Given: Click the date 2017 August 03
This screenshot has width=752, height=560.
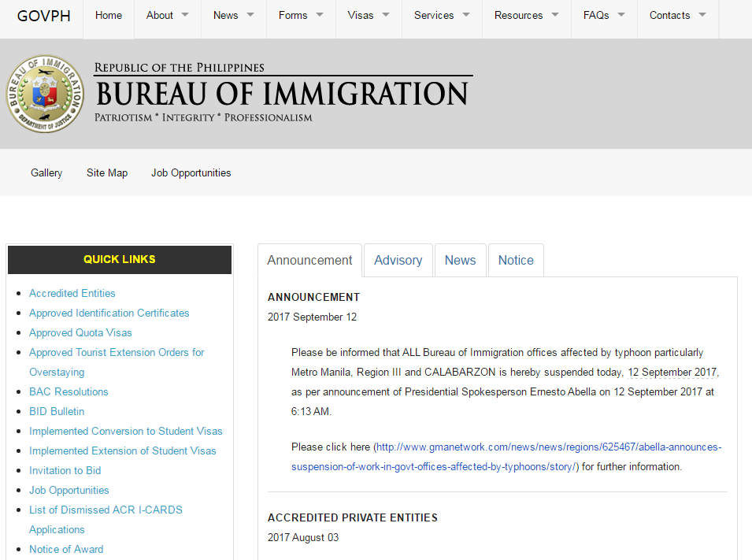Looking at the screenshot, I should coord(303,537).
